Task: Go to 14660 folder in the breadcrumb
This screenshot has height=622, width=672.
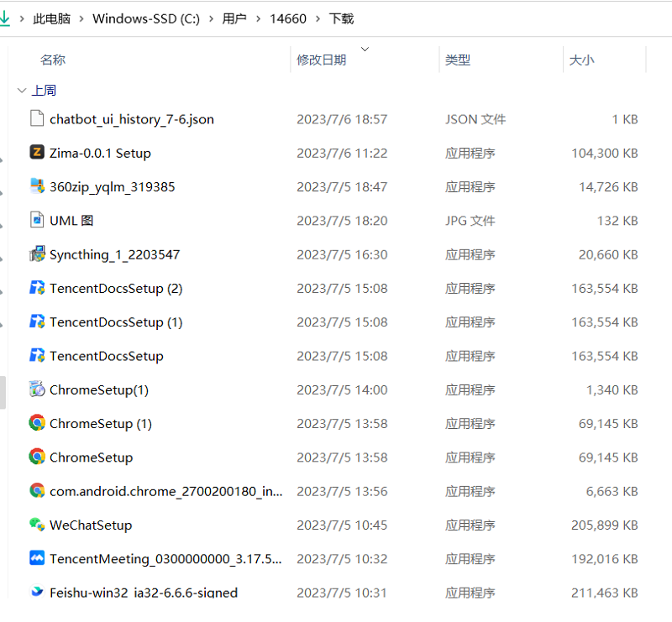Action: coord(288,18)
